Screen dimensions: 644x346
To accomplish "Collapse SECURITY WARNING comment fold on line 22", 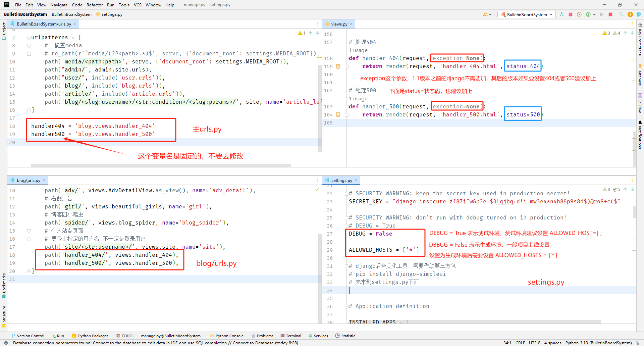I will (346, 194).
